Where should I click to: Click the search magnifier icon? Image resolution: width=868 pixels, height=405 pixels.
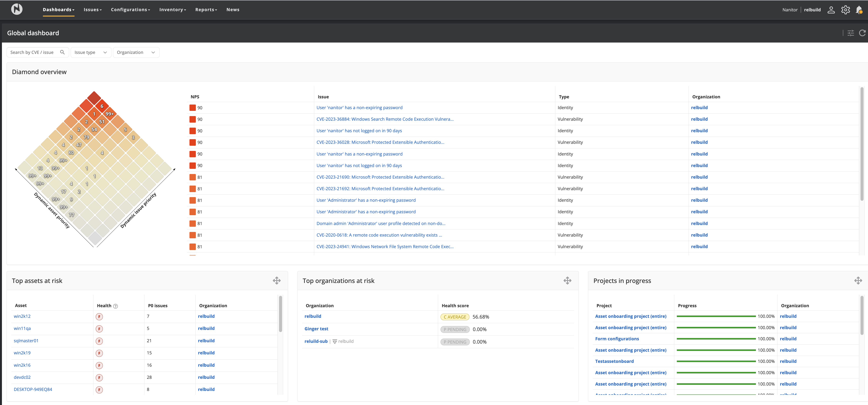pyautogui.click(x=62, y=52)
